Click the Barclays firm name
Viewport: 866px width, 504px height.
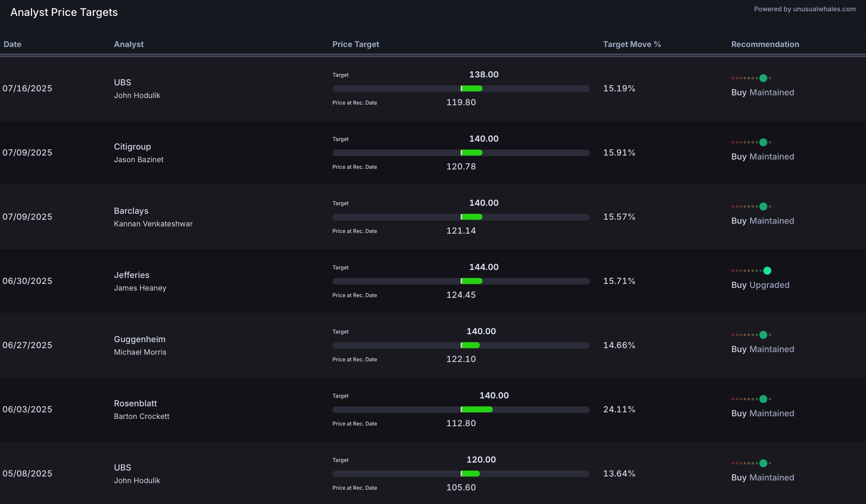click(131, 211)
